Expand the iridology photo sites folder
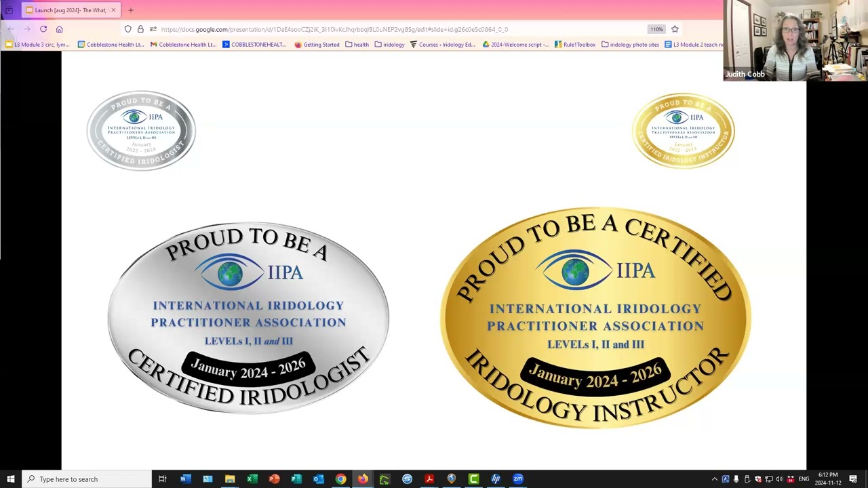This screenshot has height=488, width=868. point(630,45)
